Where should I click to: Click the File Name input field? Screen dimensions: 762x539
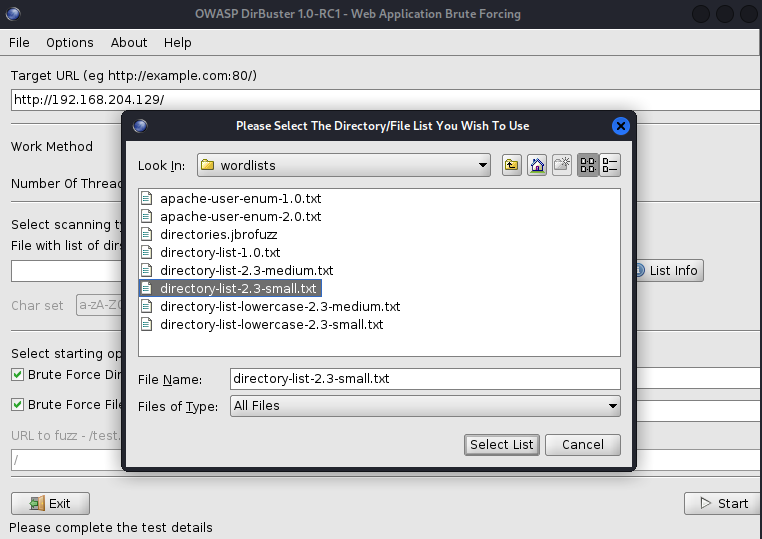[x=425, y=379]
